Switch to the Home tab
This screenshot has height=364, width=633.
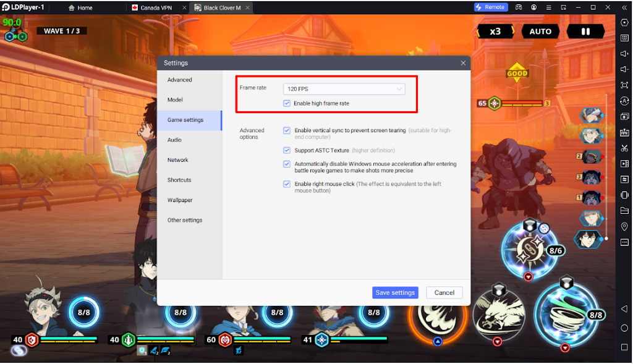(80, 7)
